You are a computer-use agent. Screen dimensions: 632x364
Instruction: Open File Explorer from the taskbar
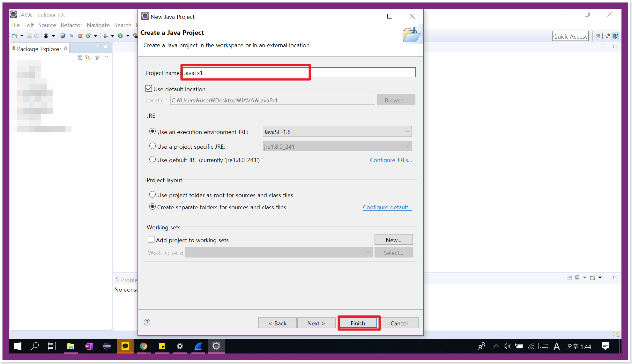71,346
